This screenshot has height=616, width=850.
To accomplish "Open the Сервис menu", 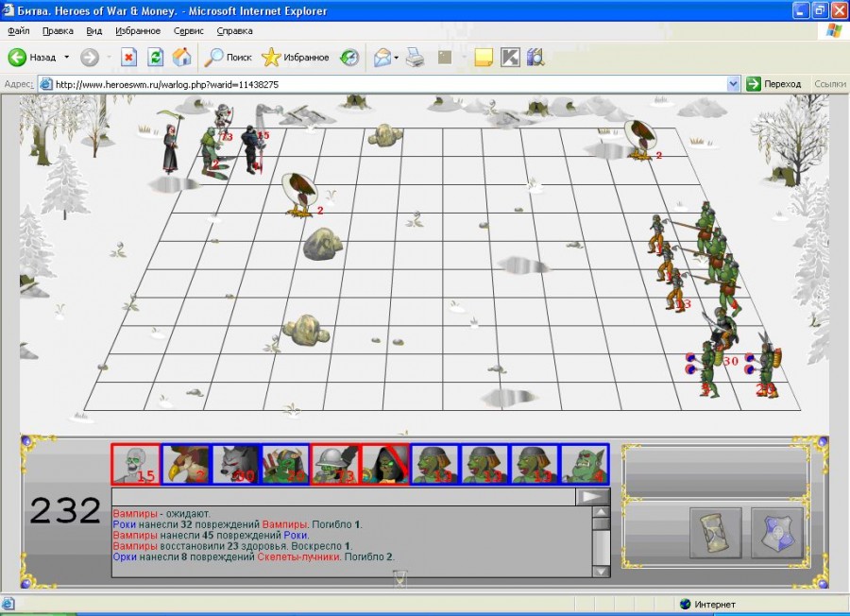I will point(188,31).
